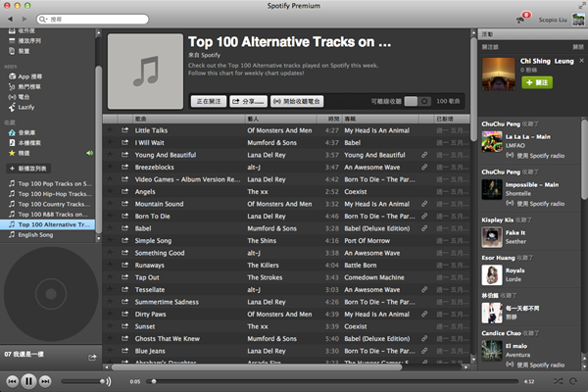Image resolution: width=588 pixels, height=392 pixels.
Task: Star the I Will Wait track
Action: pyautogui.click(x=110, y=142)
